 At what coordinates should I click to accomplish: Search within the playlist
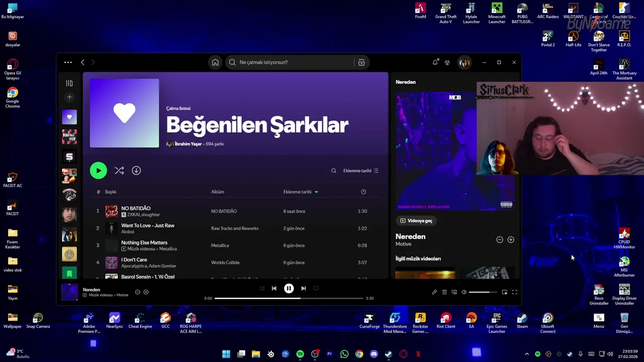tap(334, 170)
